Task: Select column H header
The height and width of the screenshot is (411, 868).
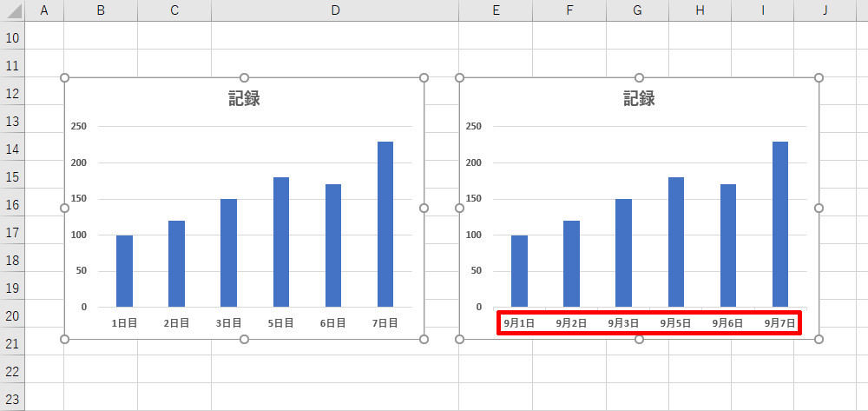Action: (x=700, y=10)
